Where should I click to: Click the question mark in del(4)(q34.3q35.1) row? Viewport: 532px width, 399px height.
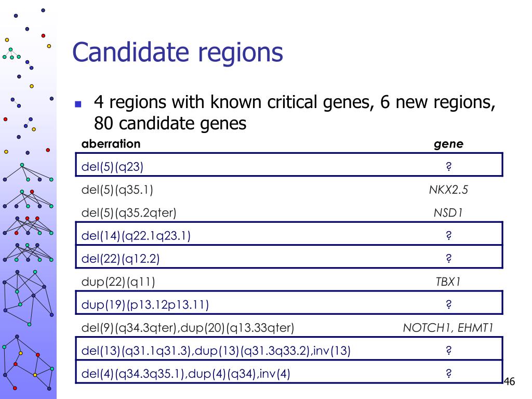[x=448, y=373]
